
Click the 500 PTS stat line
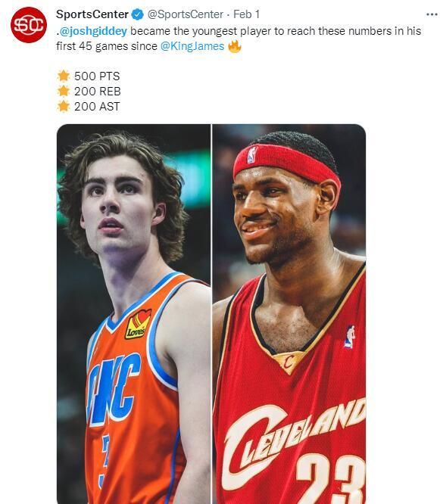97,76
